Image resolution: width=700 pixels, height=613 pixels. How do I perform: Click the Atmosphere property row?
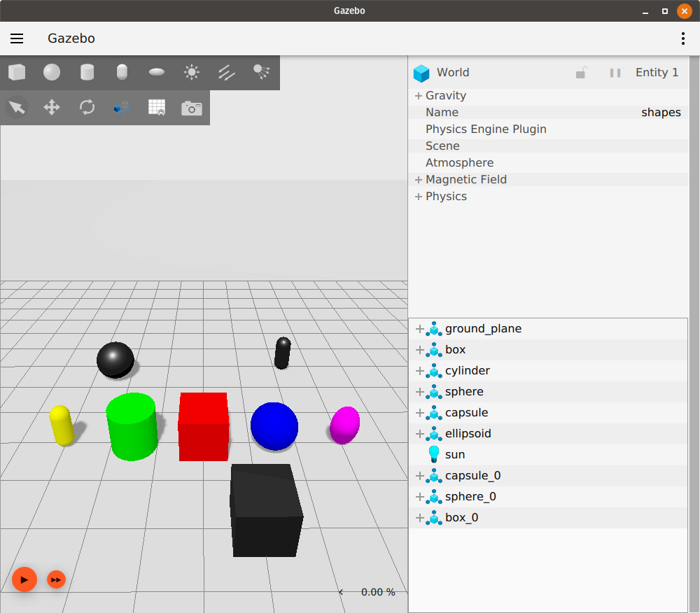tap(548, 162)
